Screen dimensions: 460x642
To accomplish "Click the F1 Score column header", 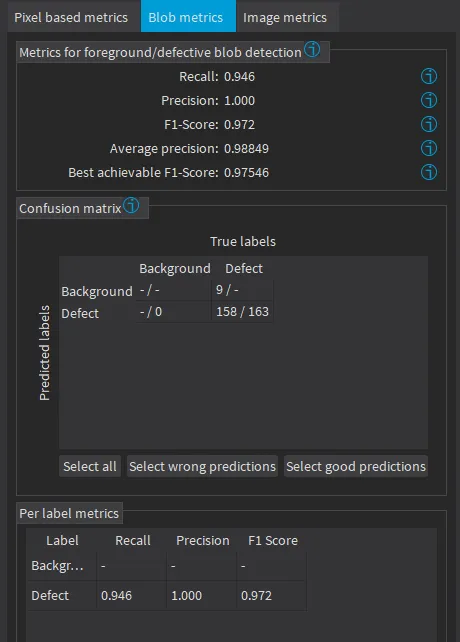I will [273, 540].
